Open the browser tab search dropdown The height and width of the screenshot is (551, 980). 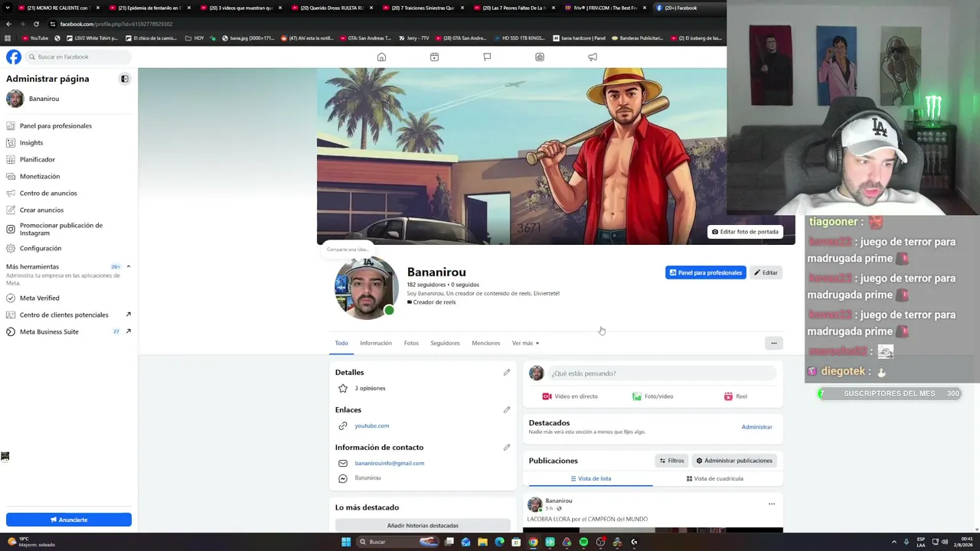(x=8, y=8)
